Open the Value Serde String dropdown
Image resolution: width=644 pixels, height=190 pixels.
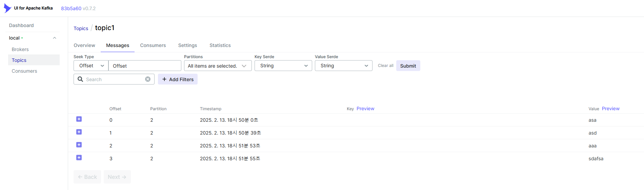(x=344, y=66)
